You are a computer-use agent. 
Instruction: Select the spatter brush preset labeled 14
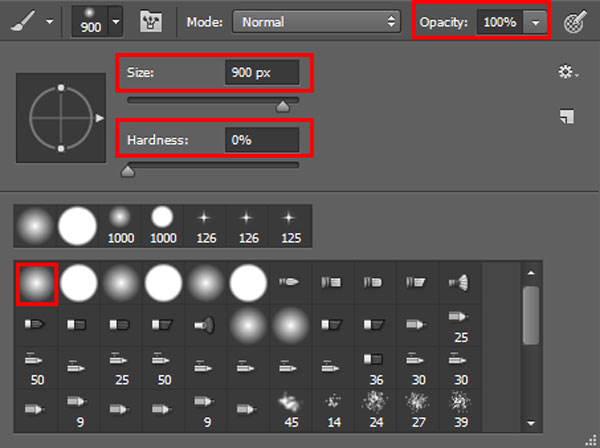[x=334, y=411]
